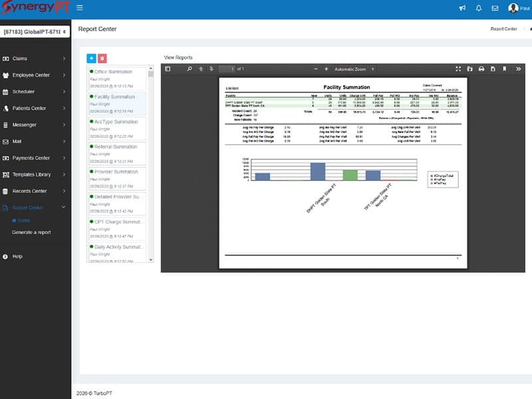Open the mail envelope icon in header
This screenshot has height=399, width=532.
tap(495, 8)
